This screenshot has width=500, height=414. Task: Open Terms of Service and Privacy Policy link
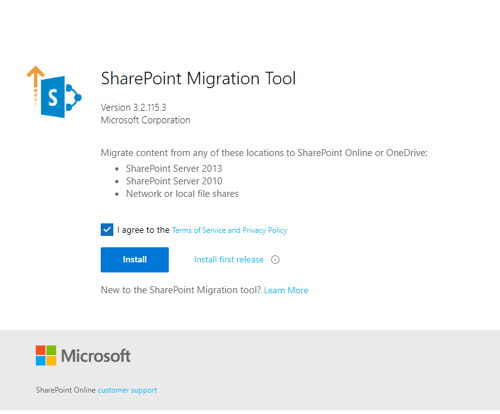point(229,230)
